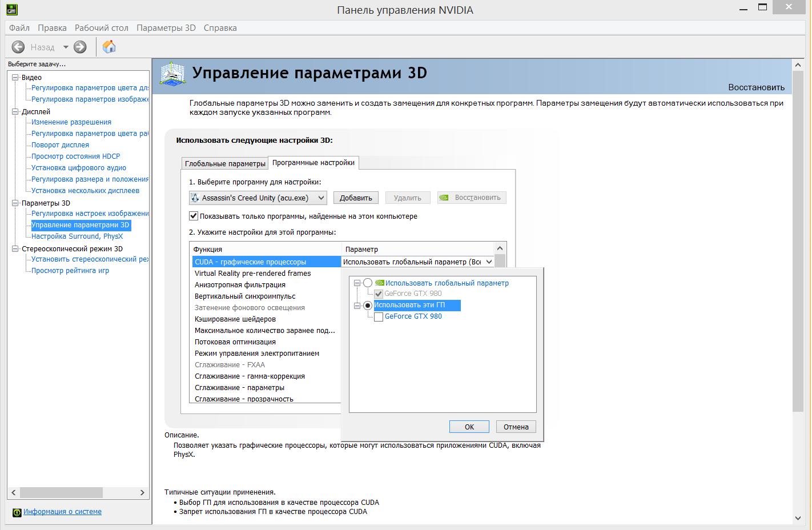Open Просмотр рейтинга игр page

pos(70,271)
